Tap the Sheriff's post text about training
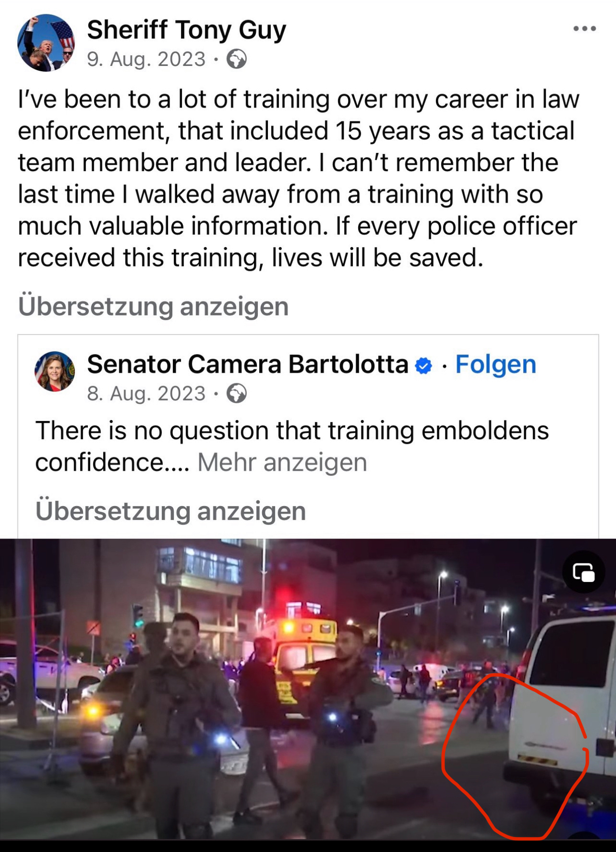This screenshot has width=616, height=852. (x=298, y=178)
